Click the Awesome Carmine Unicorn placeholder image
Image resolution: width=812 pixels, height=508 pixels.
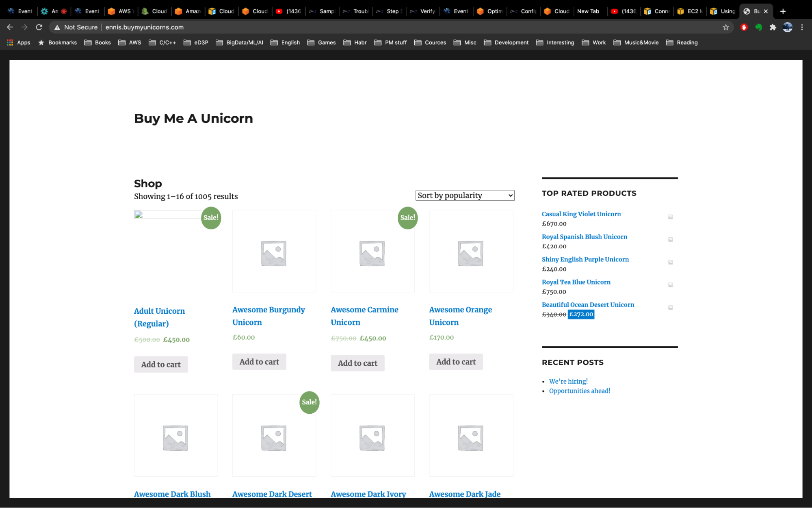point(372,251)
